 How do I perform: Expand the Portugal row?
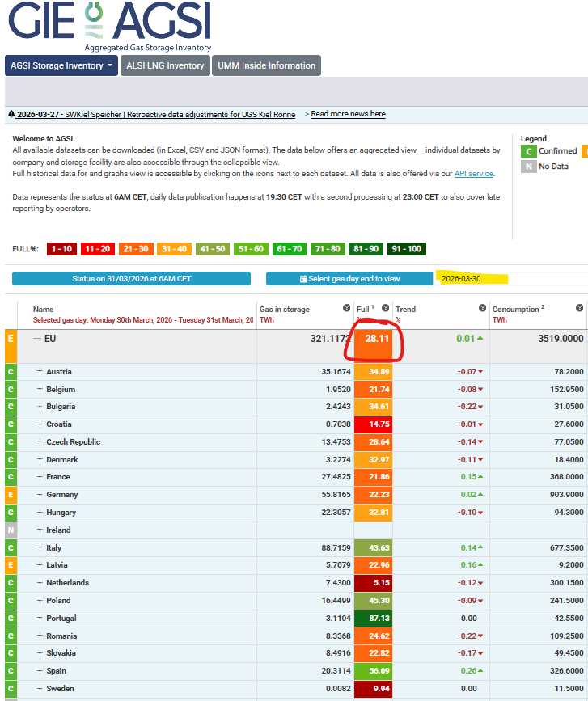[x=40, y=619]
